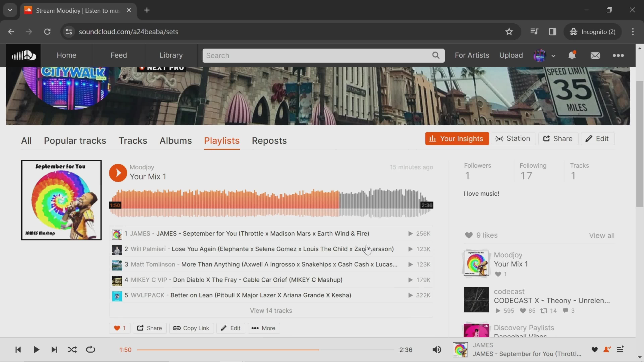Click the skip-next track icon
The height and width of the screenshot is (362, 644).
coord(54,350)
